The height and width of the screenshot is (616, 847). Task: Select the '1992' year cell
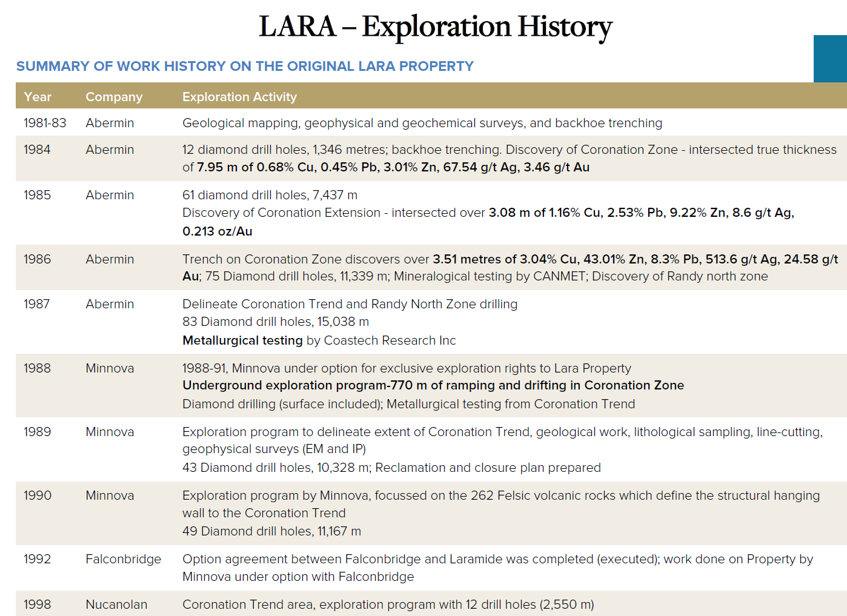[37, 559]
